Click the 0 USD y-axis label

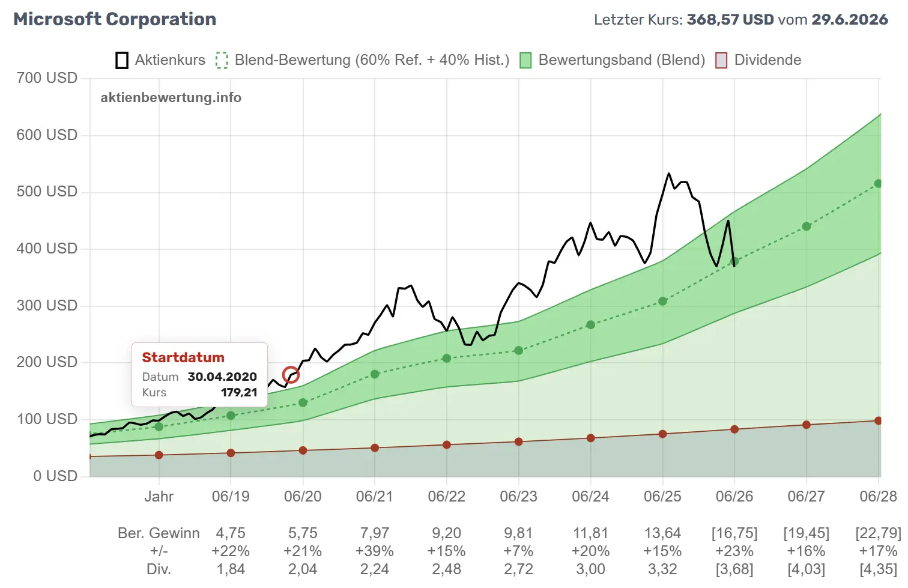(x=55, y=476)
